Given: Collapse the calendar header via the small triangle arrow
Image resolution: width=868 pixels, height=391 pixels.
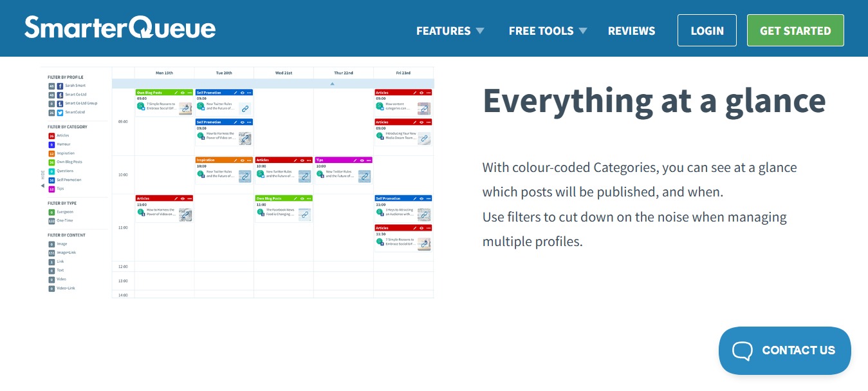Looking at the screenshot, I should pos(333,83).
